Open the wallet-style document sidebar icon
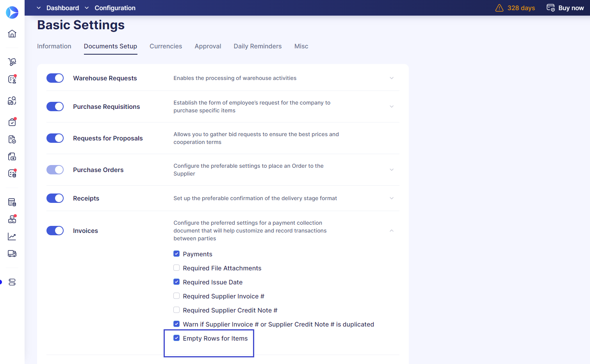The height and width of the screenshot is (364, 590). pos(12,156)
